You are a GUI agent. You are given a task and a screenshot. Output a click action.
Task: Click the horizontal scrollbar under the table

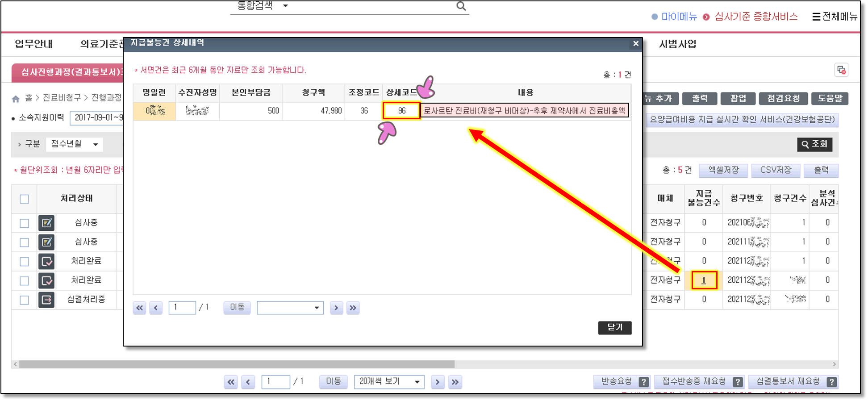click(x=237, y=364)
